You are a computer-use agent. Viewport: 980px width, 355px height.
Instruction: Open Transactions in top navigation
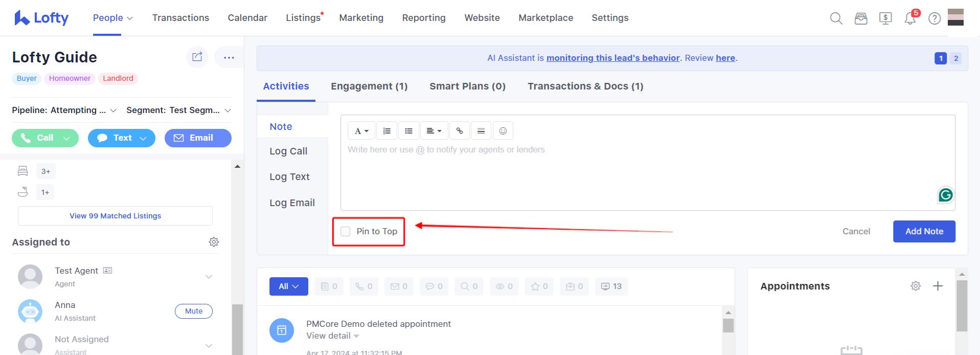click(180, 18)
